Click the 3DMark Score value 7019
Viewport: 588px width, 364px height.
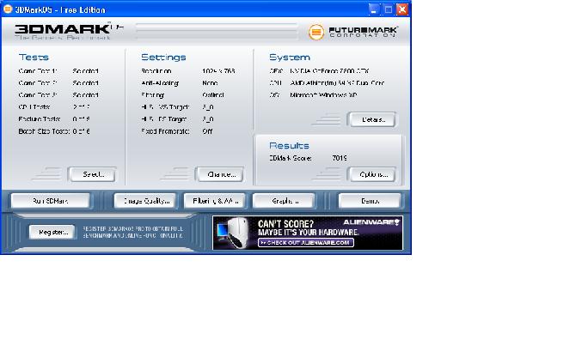pos(340,158)
